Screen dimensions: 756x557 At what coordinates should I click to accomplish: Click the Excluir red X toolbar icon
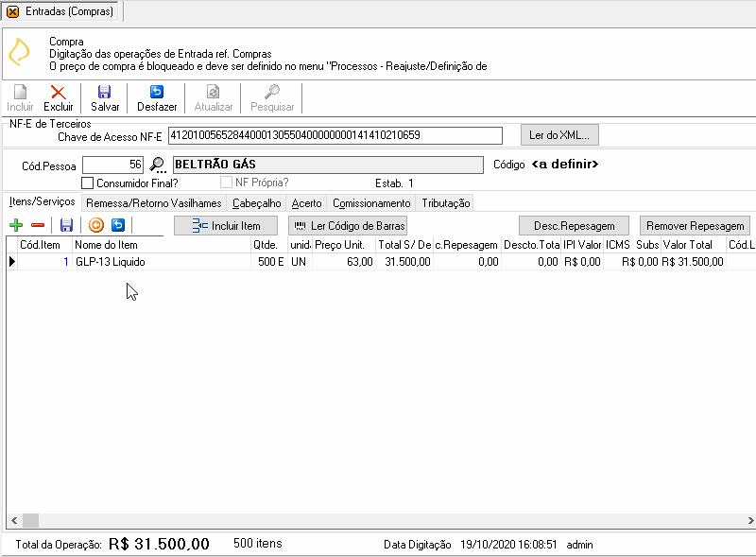point(58,92)
